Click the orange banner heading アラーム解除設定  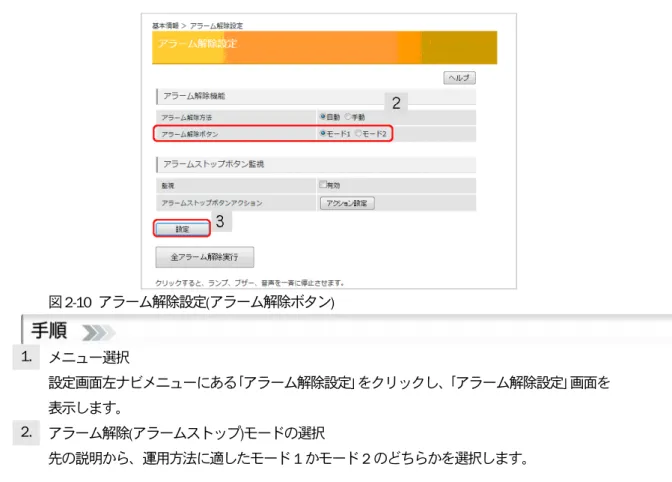point(197,44)
